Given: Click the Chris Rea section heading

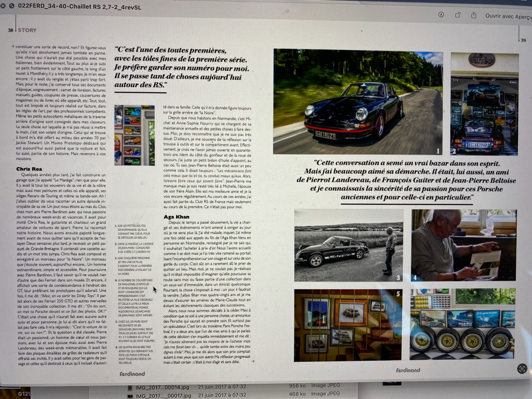Looking at the screenshot, I should [29, 169].
